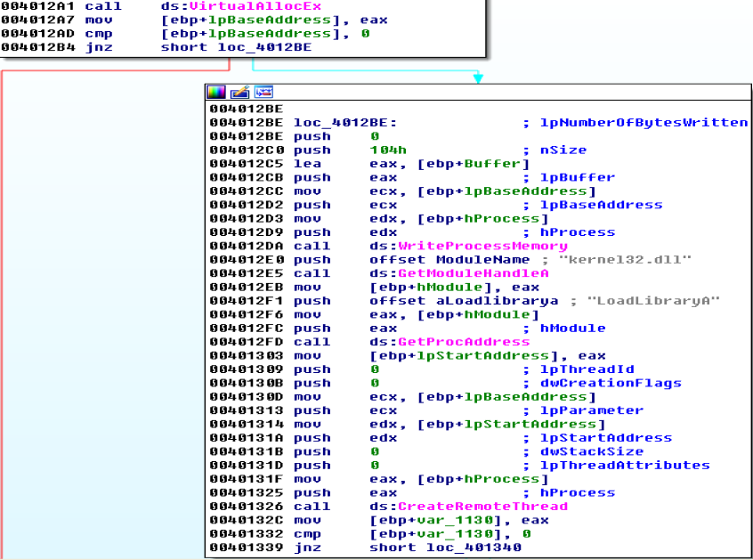Viewport: 753px width, 560px height.
Task: Click the push 0 operand at 0040131D
Action: (x=375, y=465)
